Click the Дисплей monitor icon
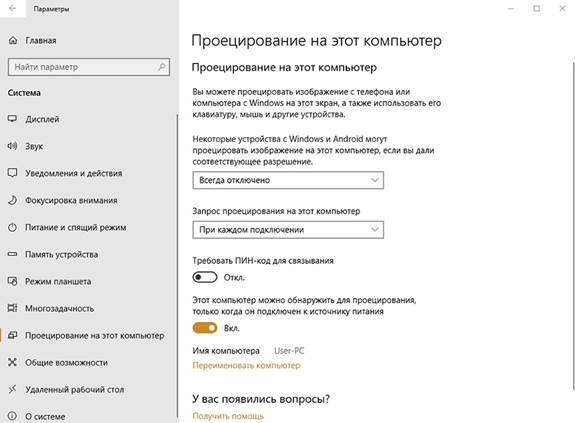This screenshot has width=575, height=423. 12,119
